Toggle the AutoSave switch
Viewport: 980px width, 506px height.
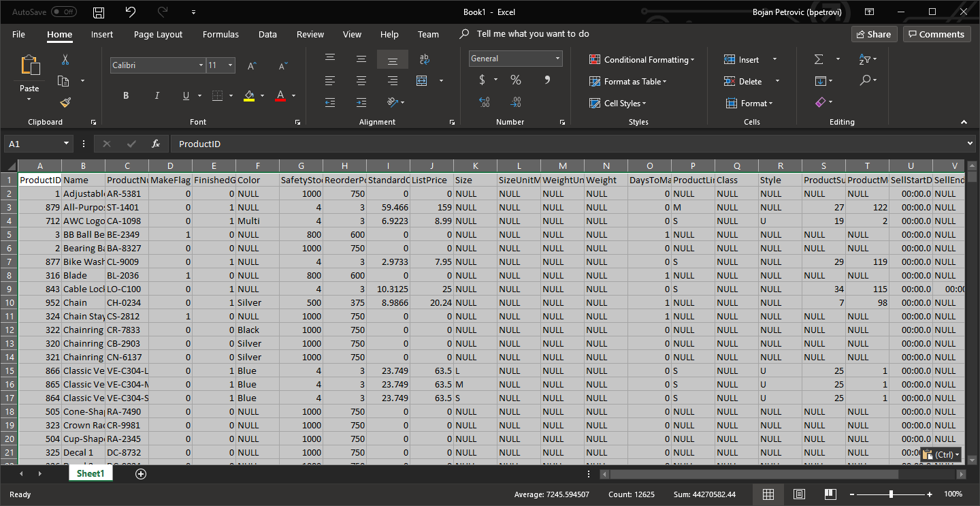[63, 12]
